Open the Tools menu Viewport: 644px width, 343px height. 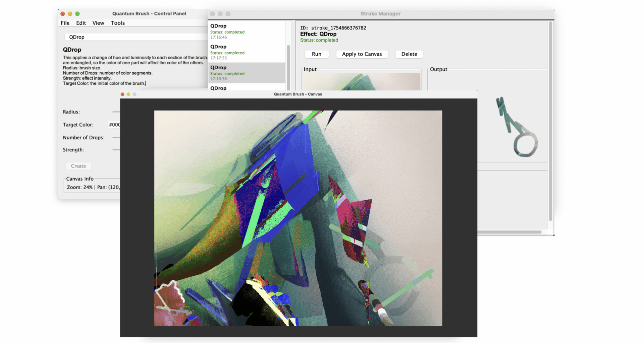click(118, 23)
